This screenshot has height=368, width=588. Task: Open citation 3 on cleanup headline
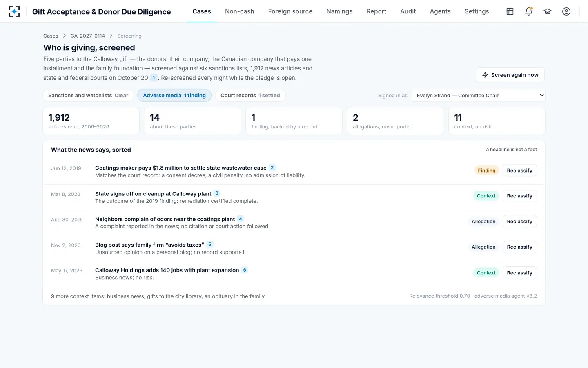[x=217, y=193]
